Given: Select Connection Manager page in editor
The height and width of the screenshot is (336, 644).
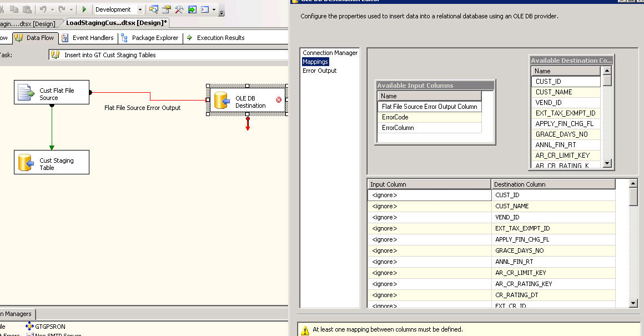Looking at the screenshot, I should point(330,53).
